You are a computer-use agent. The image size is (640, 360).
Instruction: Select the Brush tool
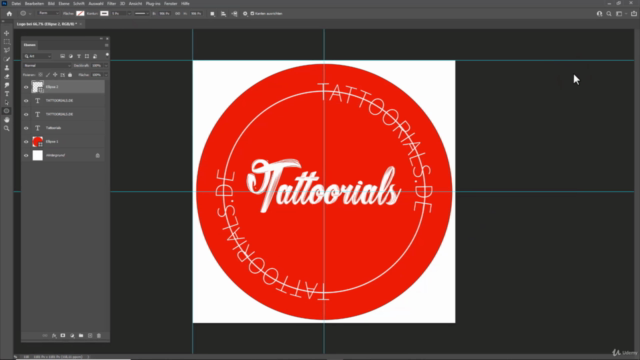click(7, 59)
